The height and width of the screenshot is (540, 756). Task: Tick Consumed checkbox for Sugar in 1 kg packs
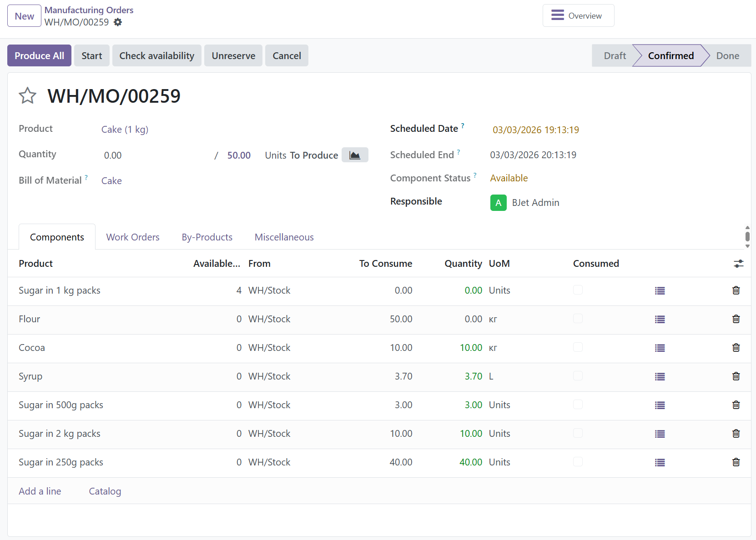click(578, 290)
